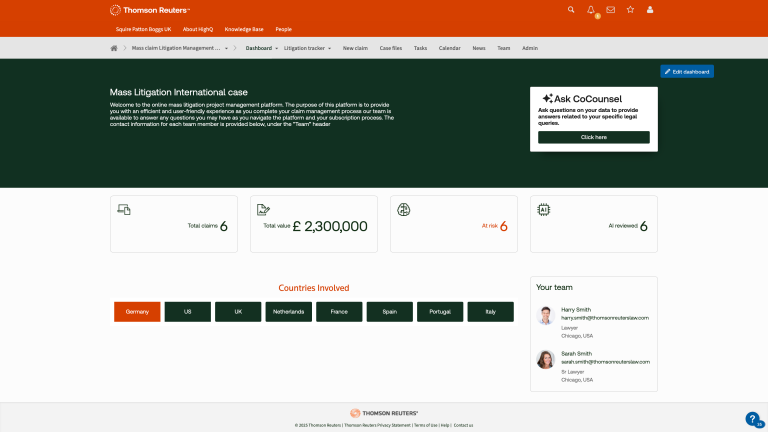The height and width of the screenshot is (432, 768).
Task: Select the Spain country button
Action: tap(389, 312)
